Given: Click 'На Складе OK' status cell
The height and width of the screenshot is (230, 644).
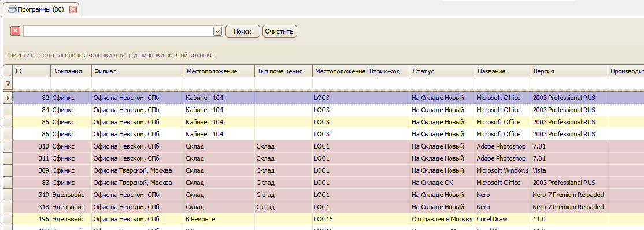Looking at the screenshot, I should point(442,183).
